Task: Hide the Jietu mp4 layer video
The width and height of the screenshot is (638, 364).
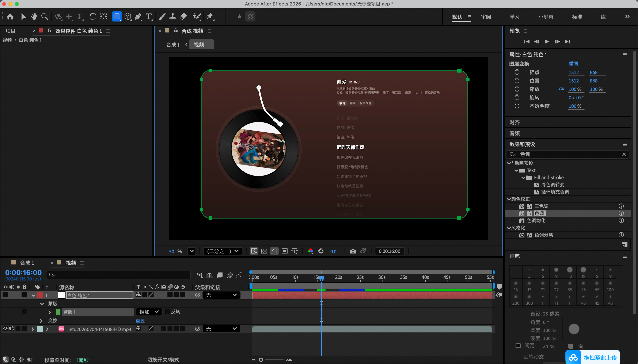Action: point(5,329)
